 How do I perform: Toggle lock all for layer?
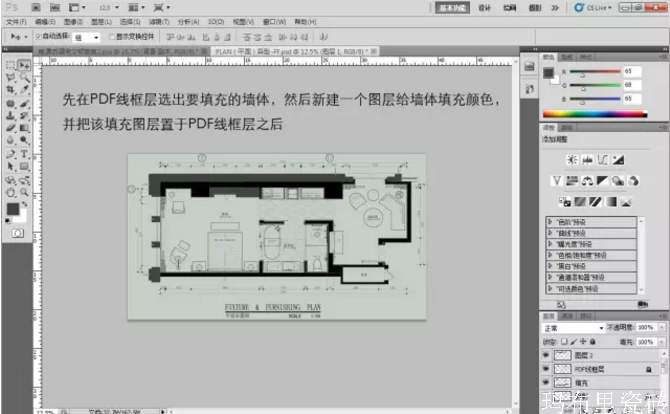click(593, 342)
